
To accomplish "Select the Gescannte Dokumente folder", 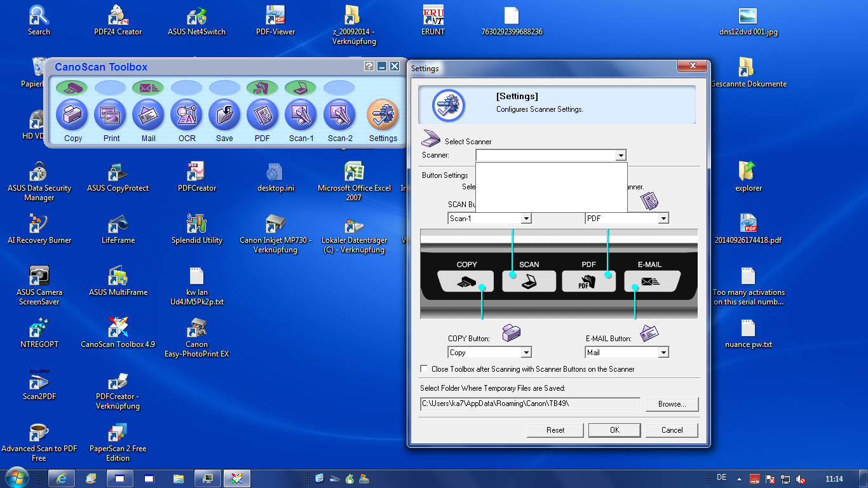I will click(x=747, y=73).
